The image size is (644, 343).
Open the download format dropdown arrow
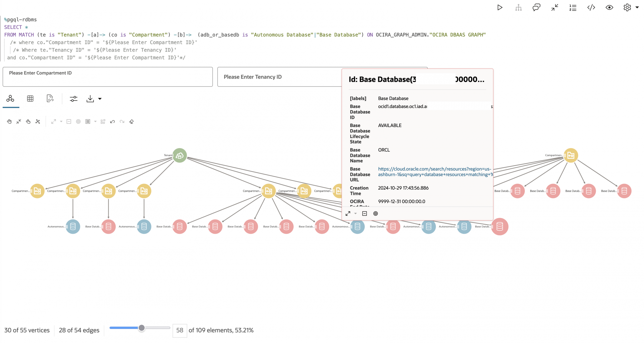100,99
